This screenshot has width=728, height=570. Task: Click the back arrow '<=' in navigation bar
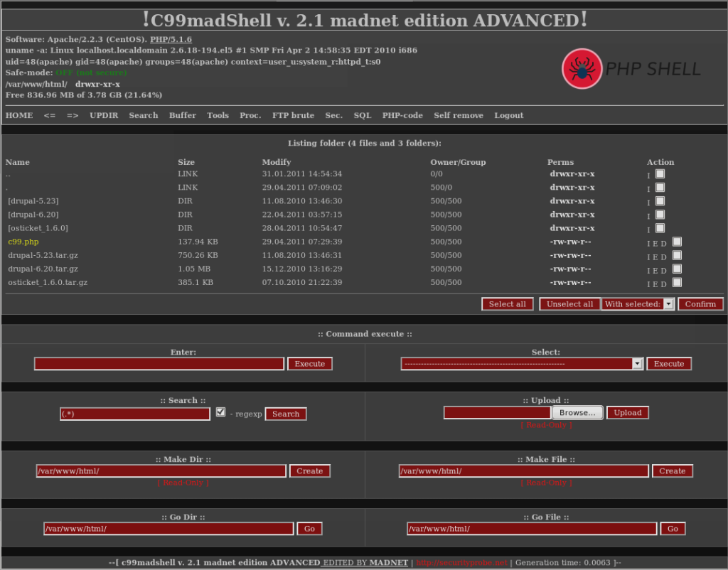click(49, 115)
